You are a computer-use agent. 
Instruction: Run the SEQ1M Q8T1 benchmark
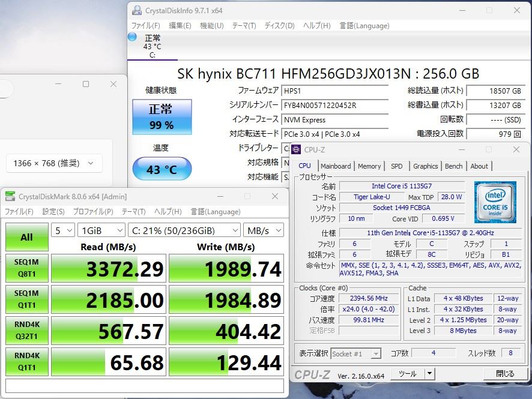tap(26, 268)
